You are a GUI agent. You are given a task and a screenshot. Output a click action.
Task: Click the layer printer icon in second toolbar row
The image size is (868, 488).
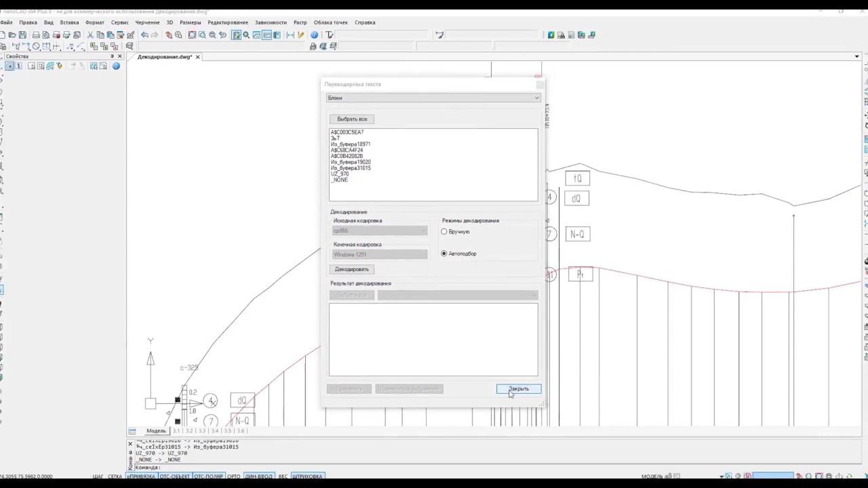coord(313,47)
